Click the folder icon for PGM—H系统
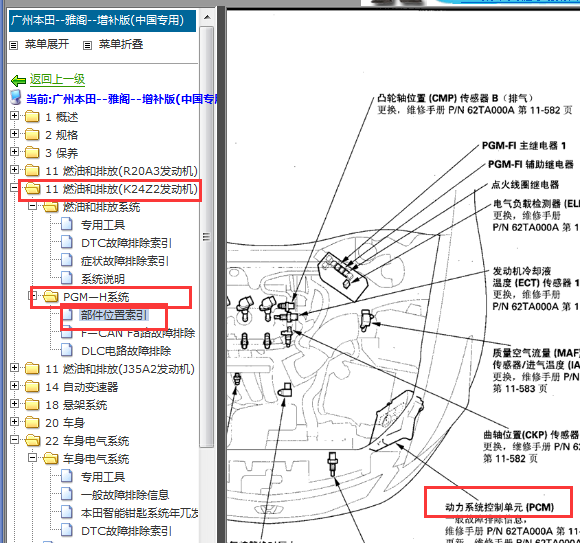Image resolution: width=580 pixels, height=543 pixels. pos(50,297)
